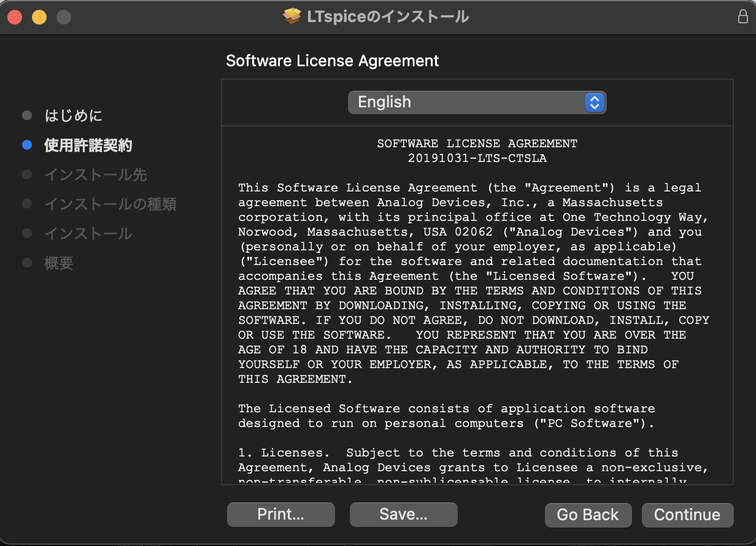Click the 20191031-LTS-CTSLA document number
756x546 pixels.
pyautogui.click(x=477, y=158)
